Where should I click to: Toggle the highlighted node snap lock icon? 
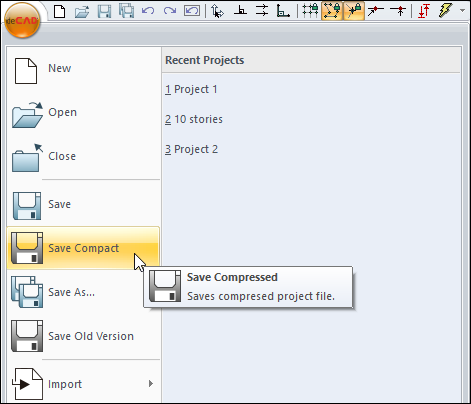pyautogui.click(x=332, y=11)
